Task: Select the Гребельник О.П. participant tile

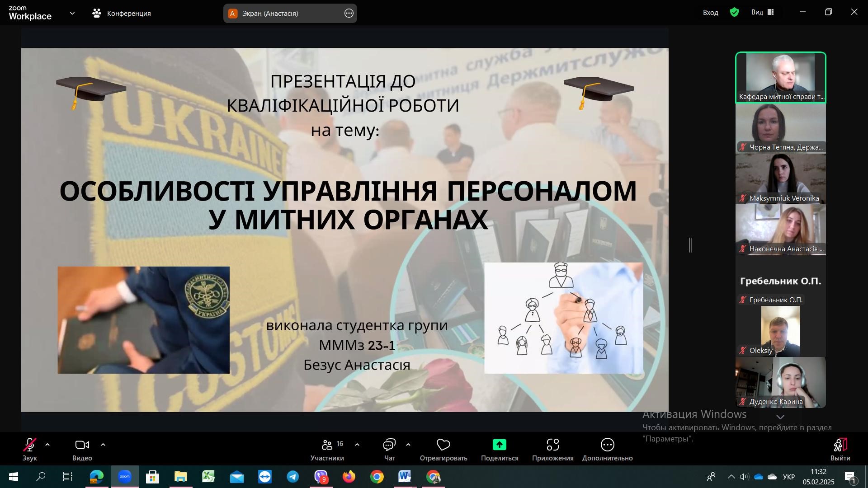Action: 781,281
